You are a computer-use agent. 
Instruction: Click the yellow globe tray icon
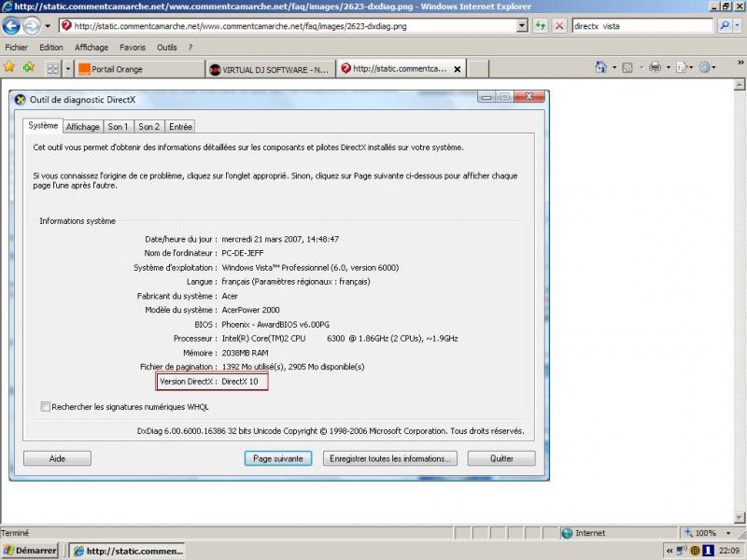tap(695, 551)
